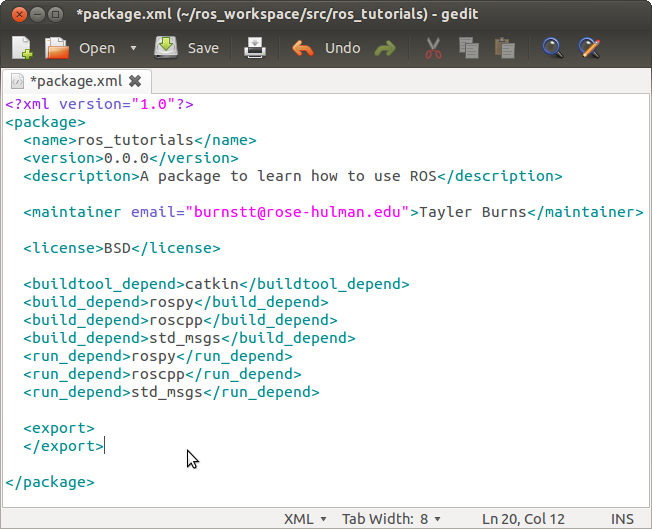652x529 pixels.
Task: Click the opening <export> tag
Action: (x=59, y=428)
